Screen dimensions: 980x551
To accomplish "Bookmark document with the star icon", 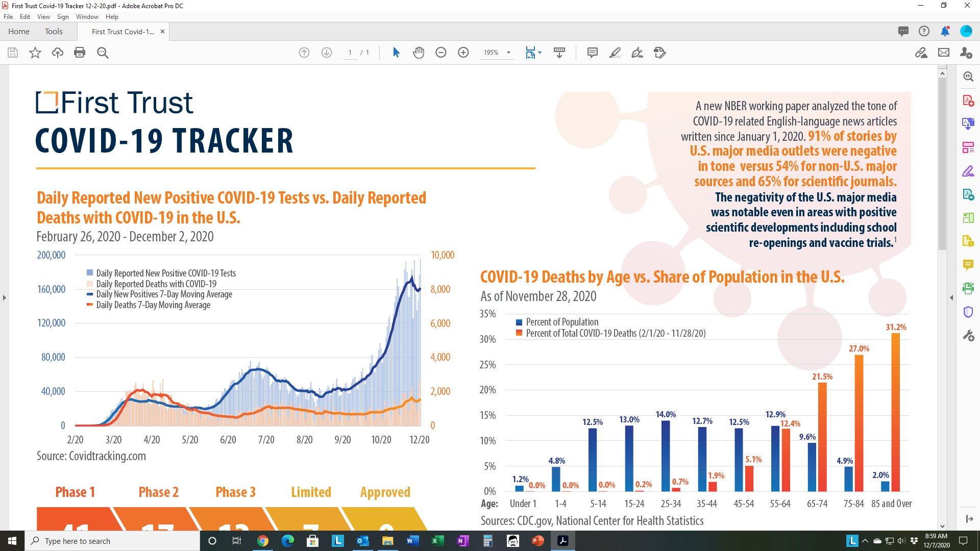I will [35, 53].
